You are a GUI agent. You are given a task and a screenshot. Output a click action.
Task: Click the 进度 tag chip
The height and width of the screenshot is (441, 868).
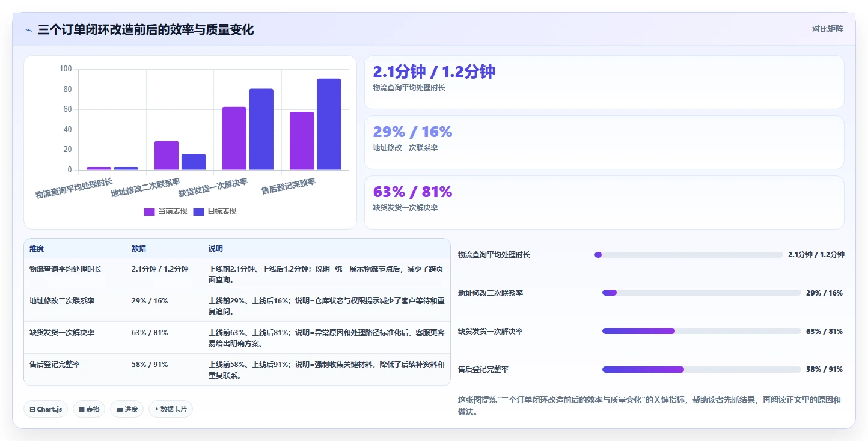tap(127, 409)
